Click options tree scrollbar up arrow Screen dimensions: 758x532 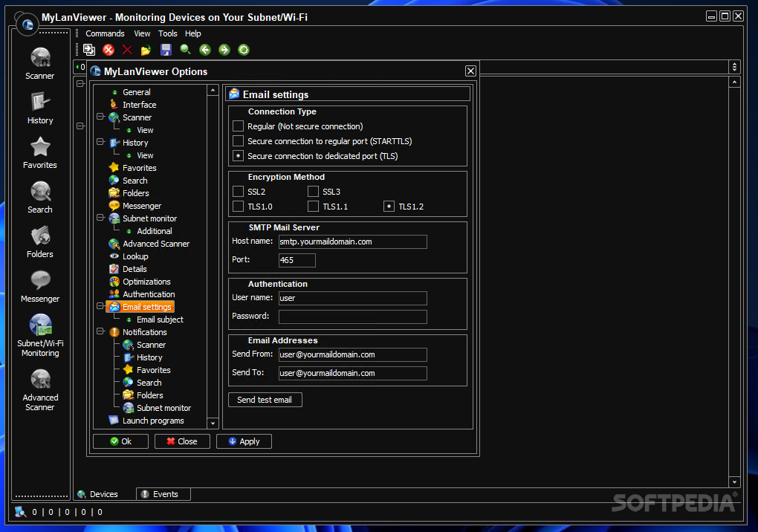pos(213,91)
